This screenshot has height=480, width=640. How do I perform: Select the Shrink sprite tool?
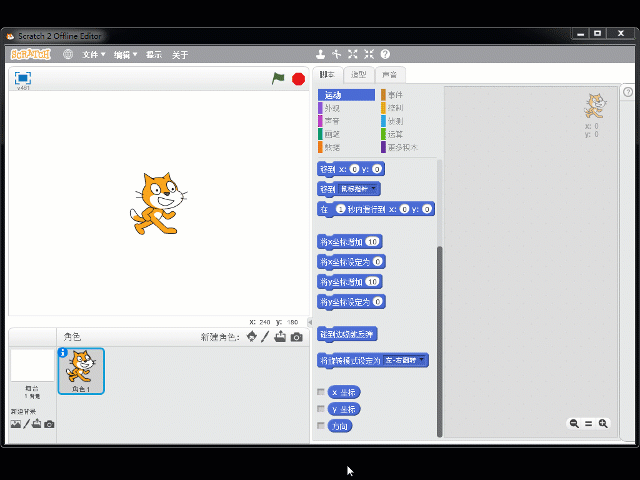(x=369, y=54)
